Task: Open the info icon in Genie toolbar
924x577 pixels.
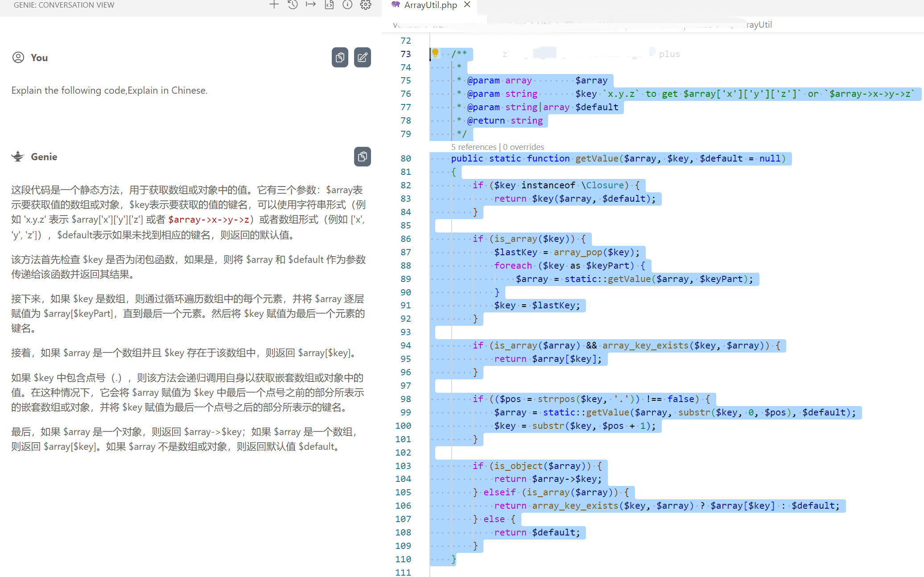Action: (347, 5)
